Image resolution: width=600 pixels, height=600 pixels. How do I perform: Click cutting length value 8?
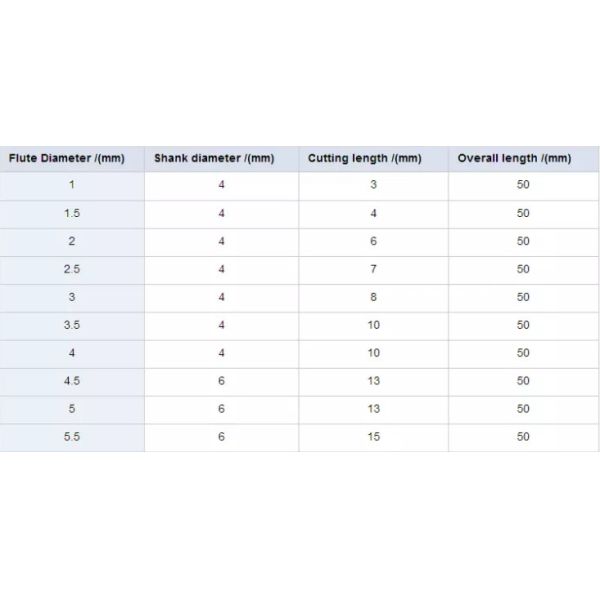coord(373,297)
